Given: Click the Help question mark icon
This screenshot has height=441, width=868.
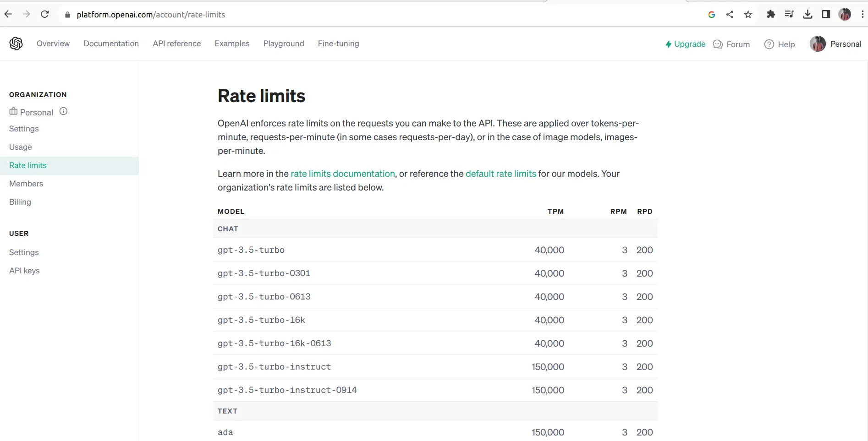Looking at the screenshot, I should tap(769, 44).
